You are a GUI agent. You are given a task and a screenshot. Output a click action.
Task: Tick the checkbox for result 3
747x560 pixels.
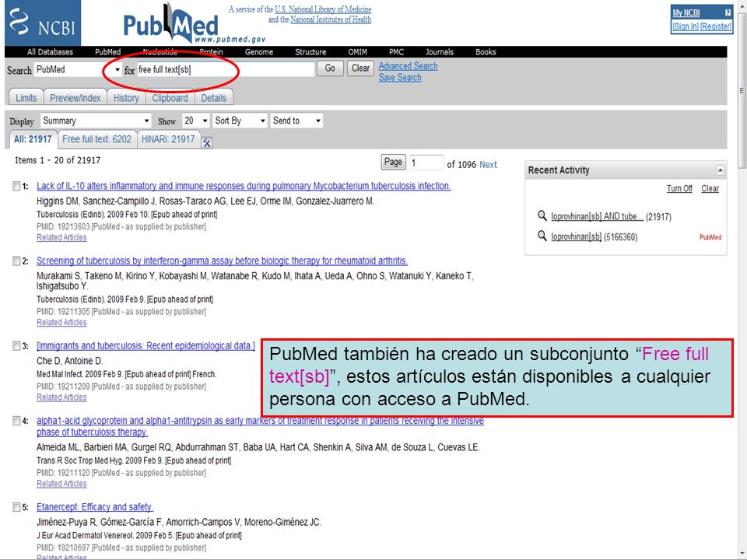(16, 345)
